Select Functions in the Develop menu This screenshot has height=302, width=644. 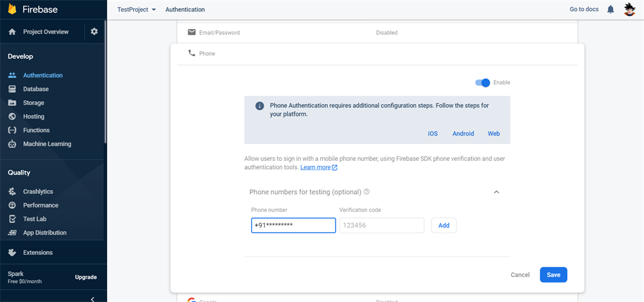36,130
